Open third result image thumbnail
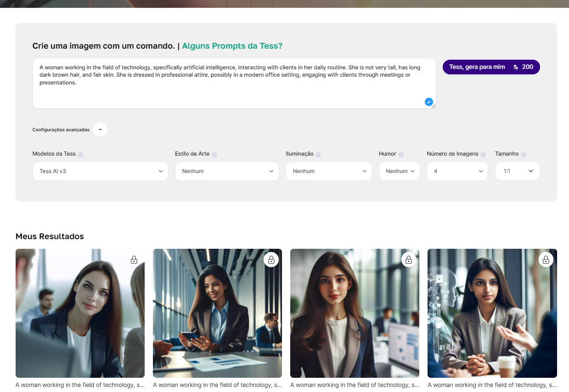 click(355, 313)
